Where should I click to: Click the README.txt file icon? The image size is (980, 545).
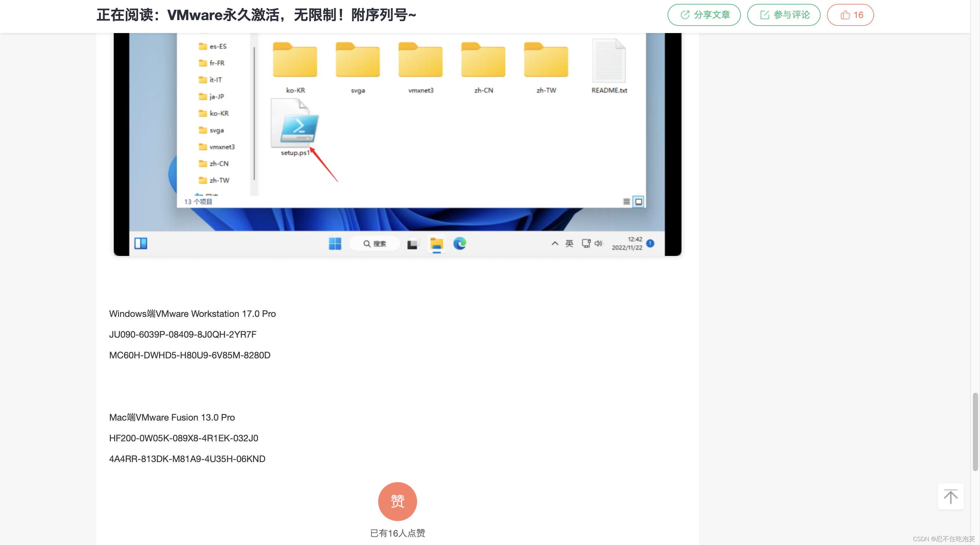[609, 61]
